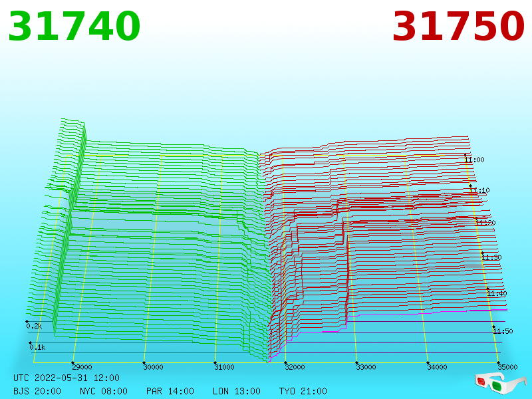Click the 11:00 time axis marker
Viewport: 532px width, 399px height.
coord(474,160)
